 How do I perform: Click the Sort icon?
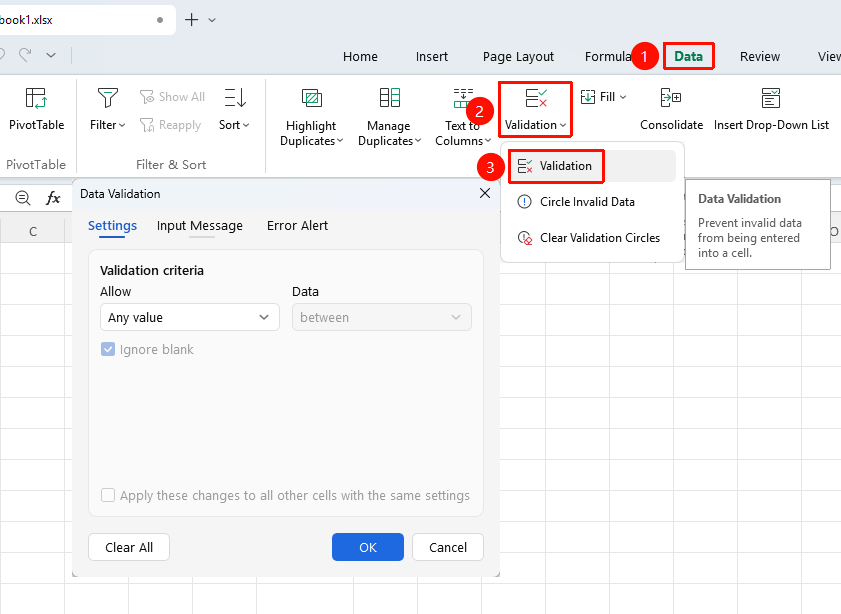[x=234, y=98]
